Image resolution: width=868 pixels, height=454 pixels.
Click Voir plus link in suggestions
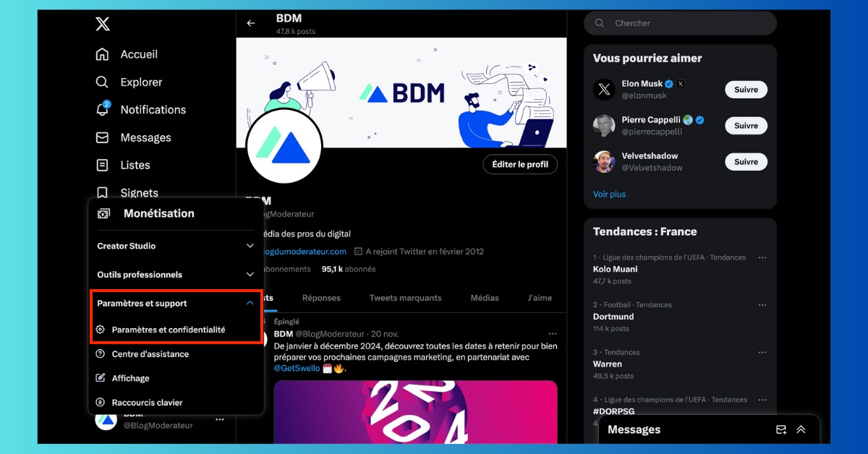pos(609,194)
